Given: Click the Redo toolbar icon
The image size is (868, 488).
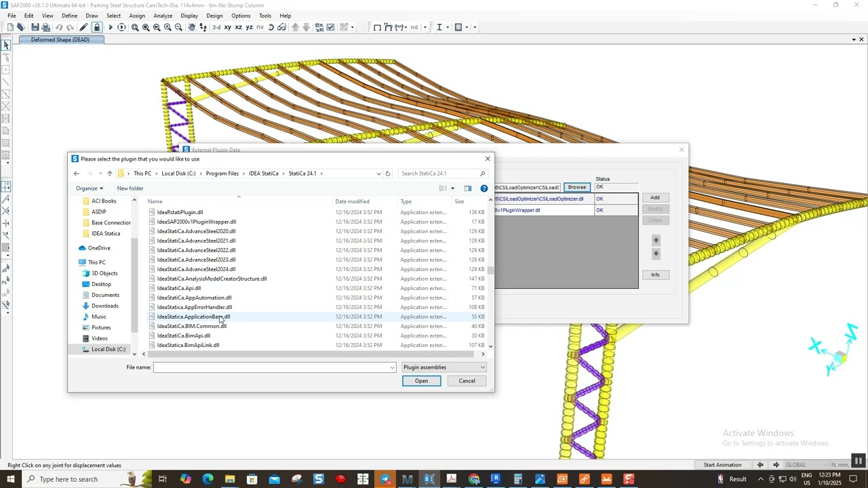Looking at the screenshot, I should pos(70,27).
